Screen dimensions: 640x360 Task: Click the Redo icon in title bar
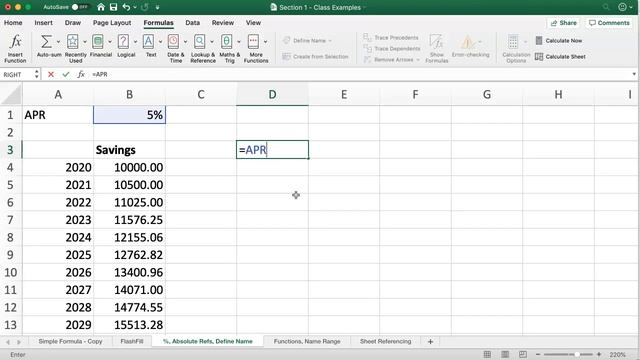click(x=145, y=7)
